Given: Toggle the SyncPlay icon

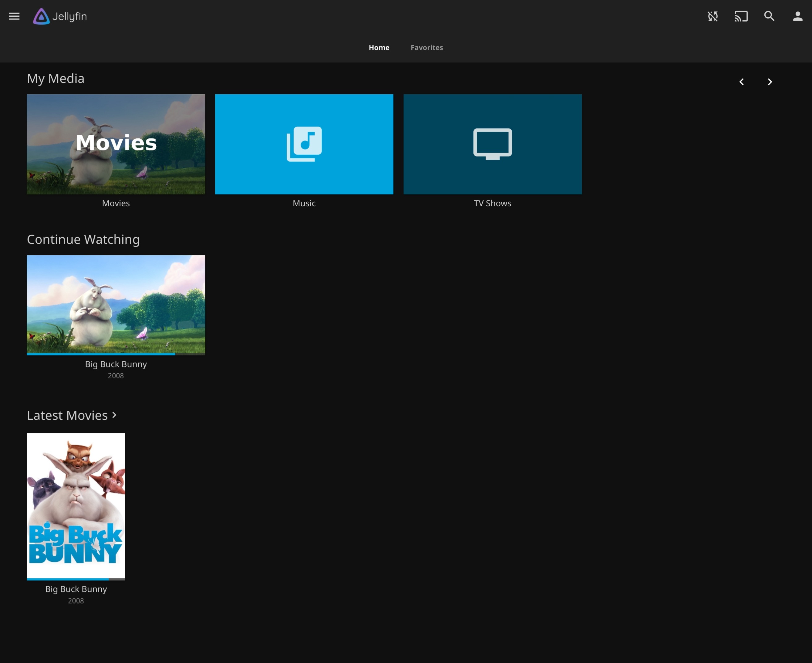Looking at the screenshot, I should point(713,16).
